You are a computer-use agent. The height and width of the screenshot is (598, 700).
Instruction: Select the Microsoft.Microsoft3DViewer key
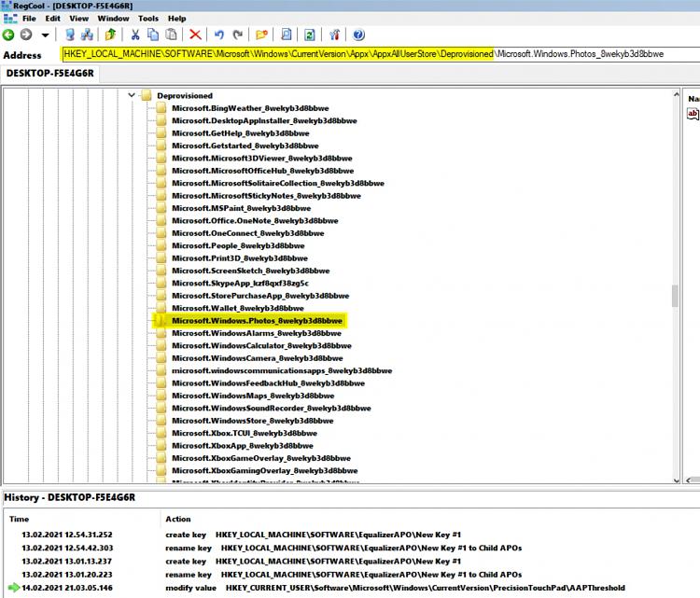(262, 158)
